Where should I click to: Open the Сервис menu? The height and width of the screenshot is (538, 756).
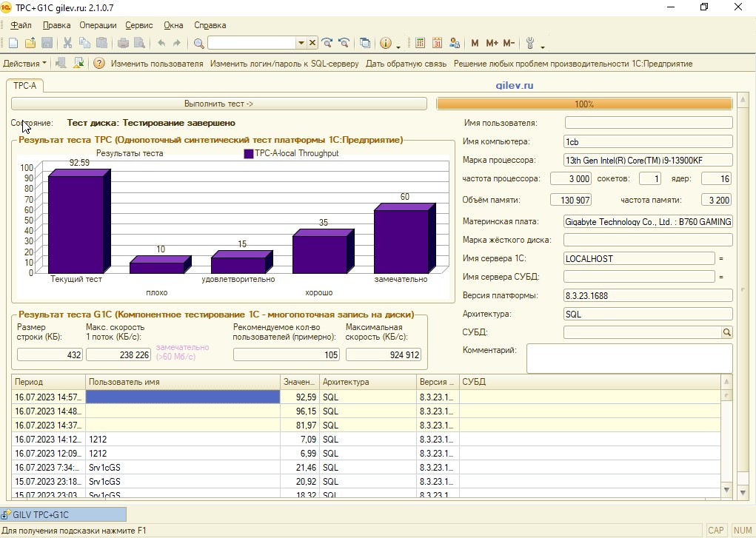click(139, 25)
